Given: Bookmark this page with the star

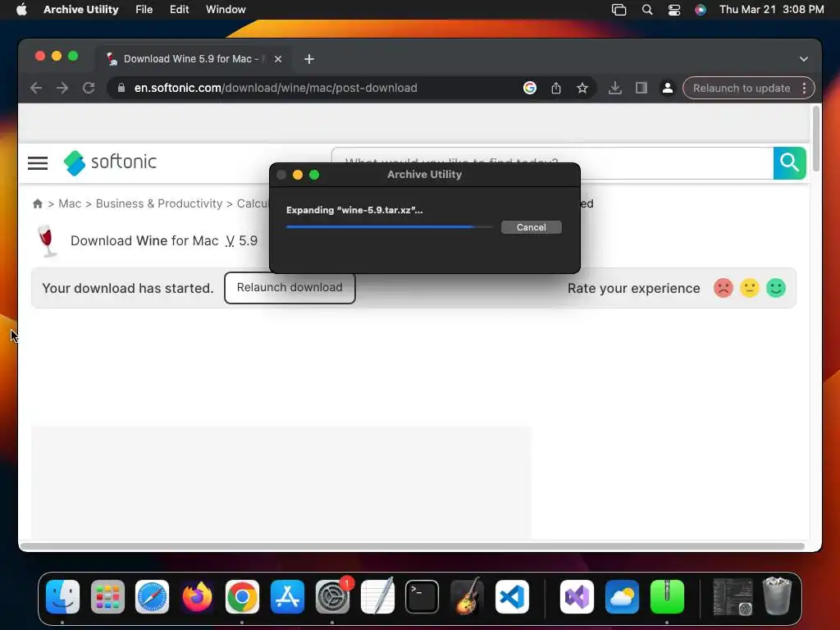Looking at the screenshot, I should (x=582, y=88).
